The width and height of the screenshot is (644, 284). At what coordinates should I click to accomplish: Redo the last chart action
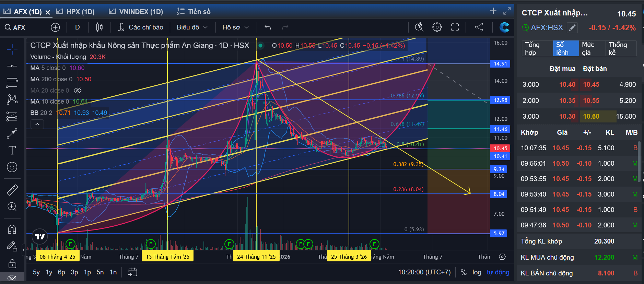pos(285,27)
